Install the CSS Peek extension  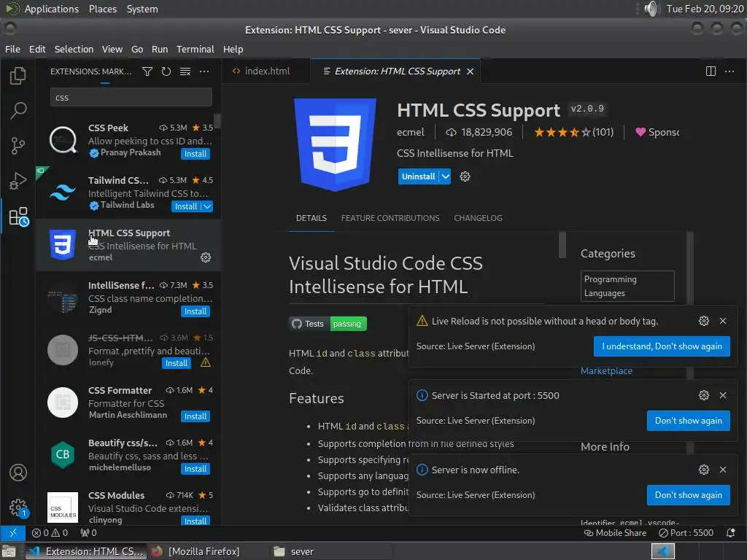(196, 154)
